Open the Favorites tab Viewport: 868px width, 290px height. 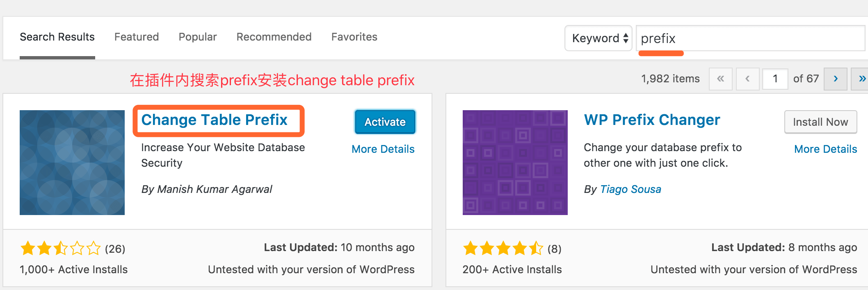354,37
